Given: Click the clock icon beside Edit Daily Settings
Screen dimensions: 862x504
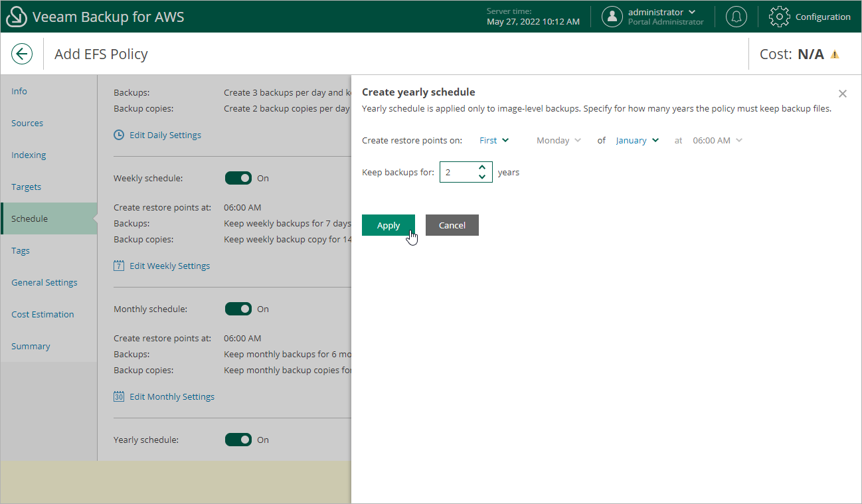Looking at the screenshot, I should (x=118, y=134).
